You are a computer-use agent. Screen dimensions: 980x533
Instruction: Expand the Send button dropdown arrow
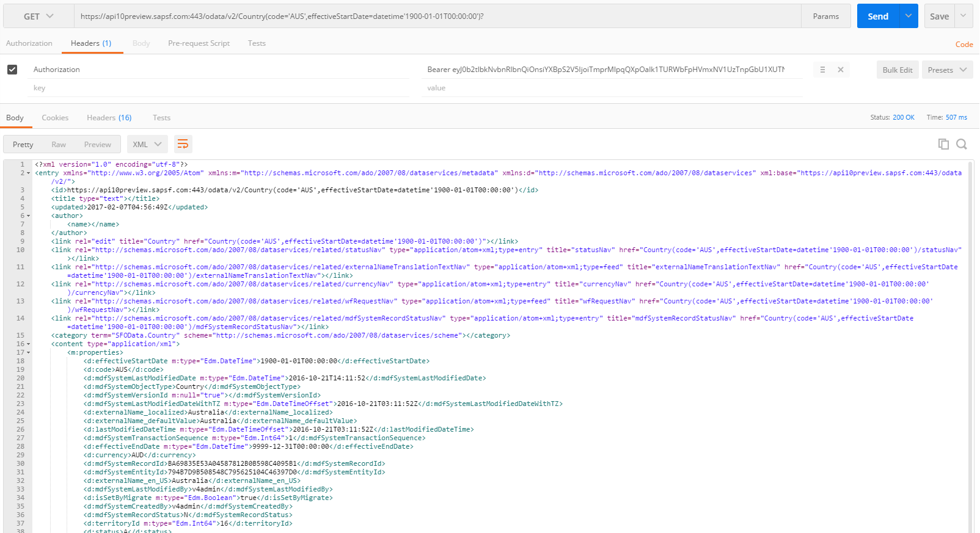[909, 16]
